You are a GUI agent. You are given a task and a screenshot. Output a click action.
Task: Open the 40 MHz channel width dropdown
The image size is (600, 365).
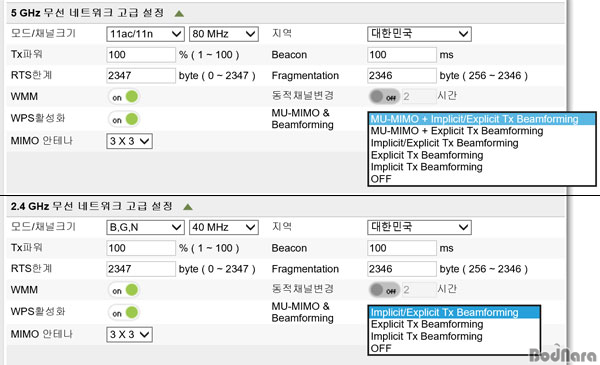click(x=224, y=227)
